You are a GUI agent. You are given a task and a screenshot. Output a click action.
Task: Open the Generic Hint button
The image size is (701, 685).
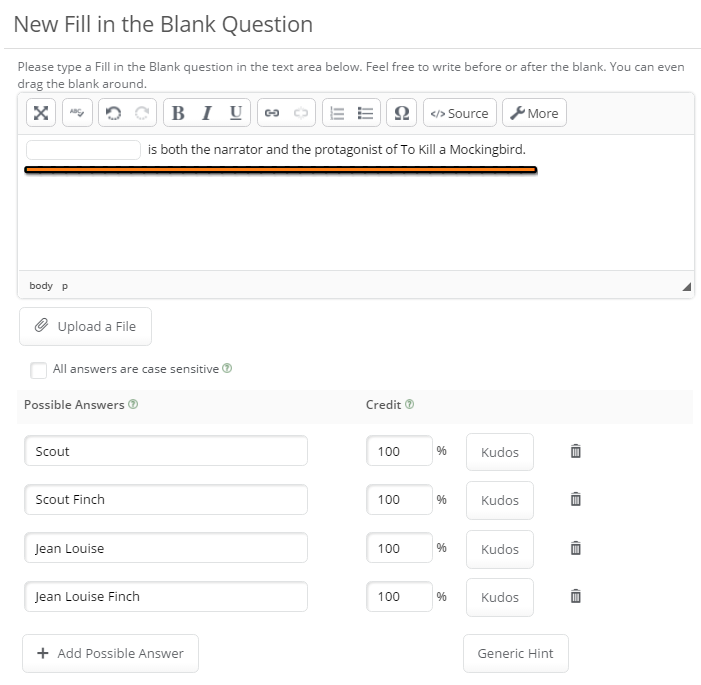click(x=515, y=653)
